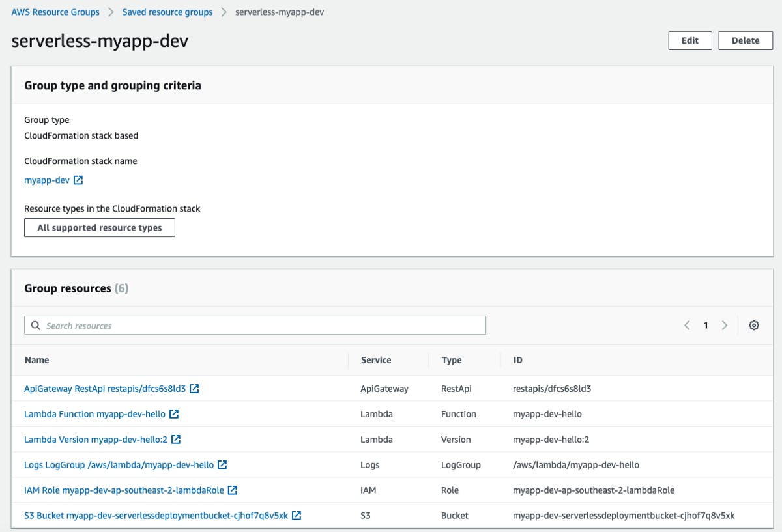782x532 pixels.
Task: Click next page chevron in pagination
Action: 725,325
